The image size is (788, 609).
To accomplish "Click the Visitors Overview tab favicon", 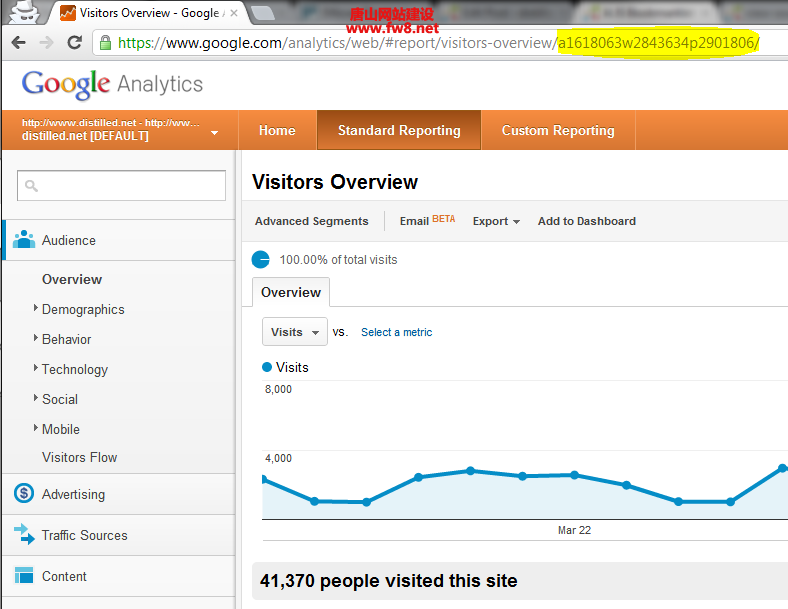I will (x=67, y=13).
